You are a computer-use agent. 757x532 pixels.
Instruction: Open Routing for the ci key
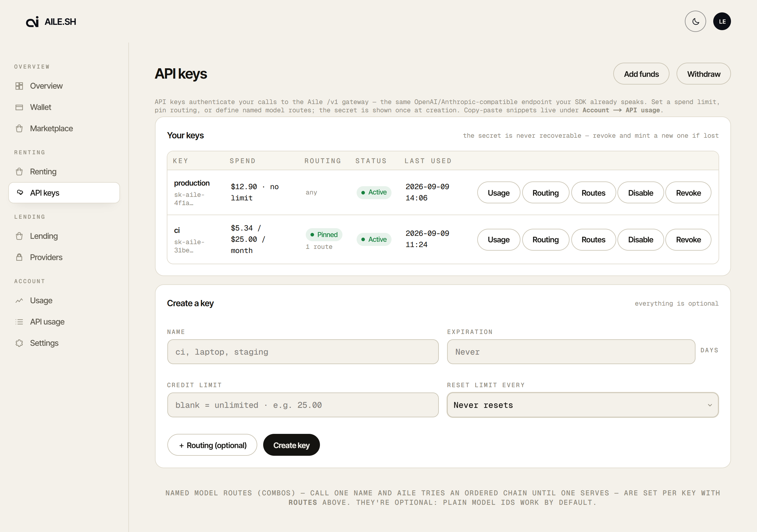[x=545, y=240]
